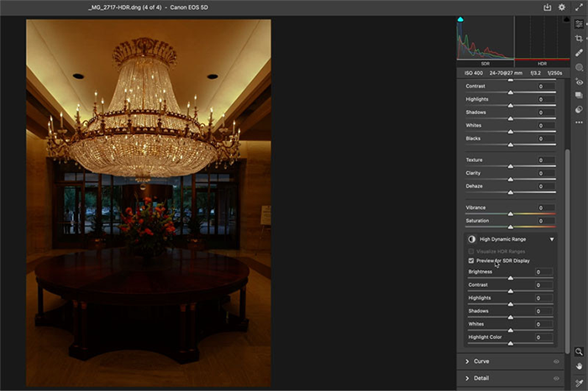The height and width of the screenshot is (391, 588).
Task: Open the more options ellipsis menu
Action: coord(579,123)
